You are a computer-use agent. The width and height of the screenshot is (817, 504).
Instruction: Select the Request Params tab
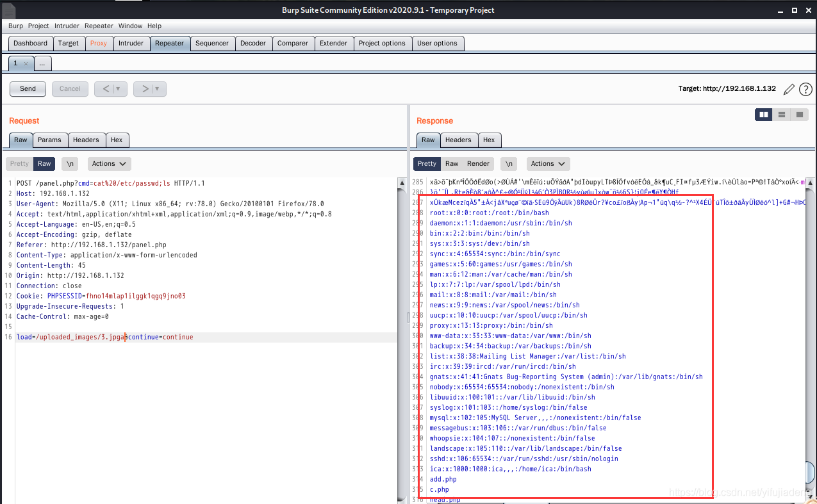tap(49, 140)
